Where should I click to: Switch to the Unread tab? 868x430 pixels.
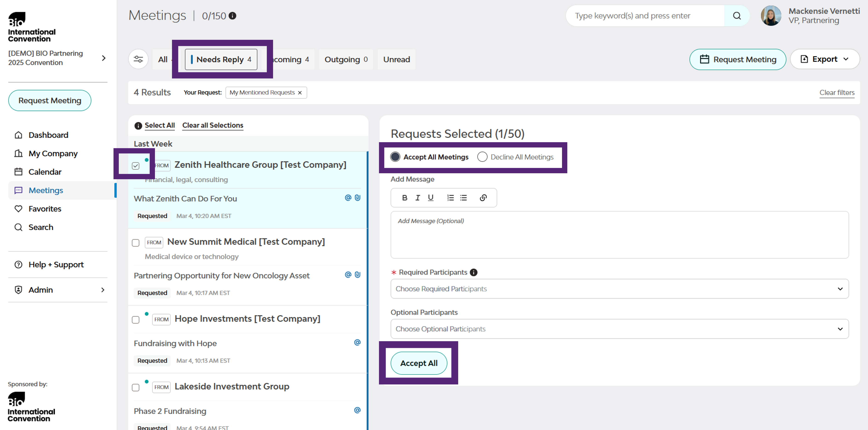coord(396,60)
